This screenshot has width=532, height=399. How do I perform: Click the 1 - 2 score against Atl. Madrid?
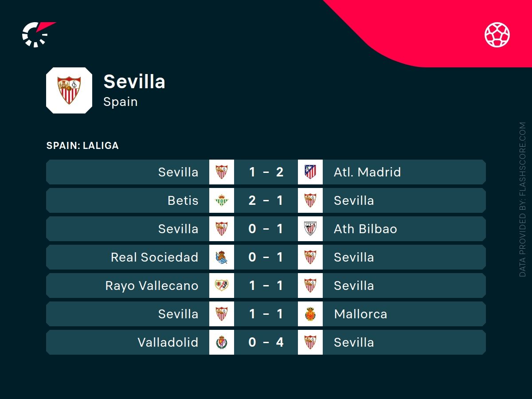(266, 172)
